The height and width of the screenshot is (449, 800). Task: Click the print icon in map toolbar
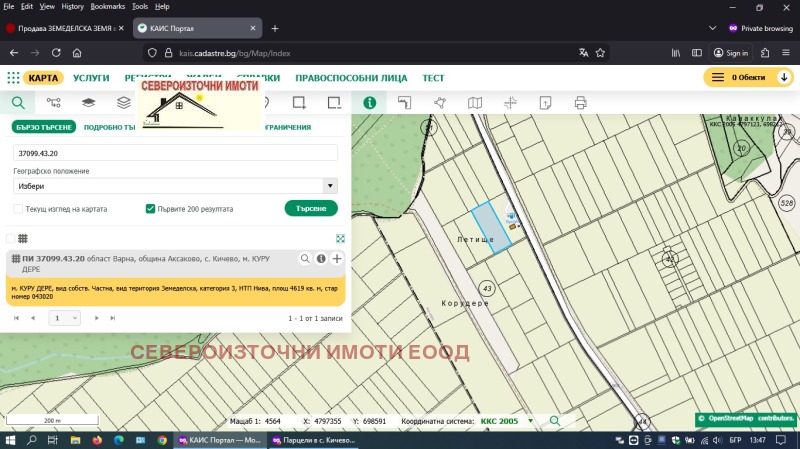click(580, 102)
